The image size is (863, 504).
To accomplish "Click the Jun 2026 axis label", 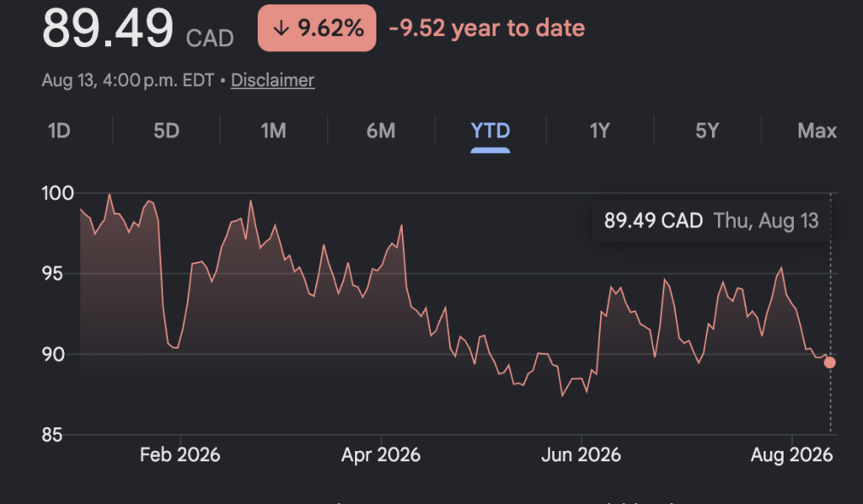I will point(582,455).
